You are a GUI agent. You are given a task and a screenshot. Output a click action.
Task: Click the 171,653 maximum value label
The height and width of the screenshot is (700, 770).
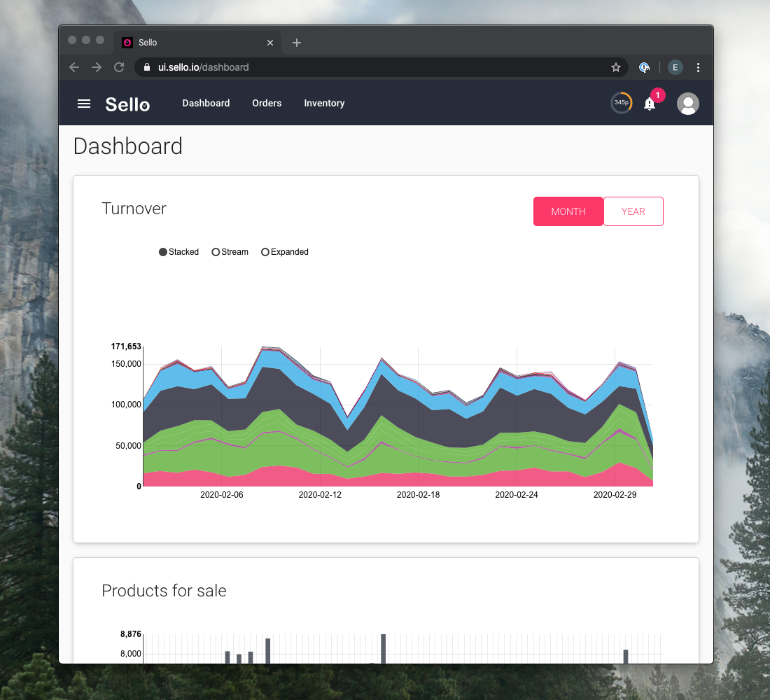coord(126,346)
